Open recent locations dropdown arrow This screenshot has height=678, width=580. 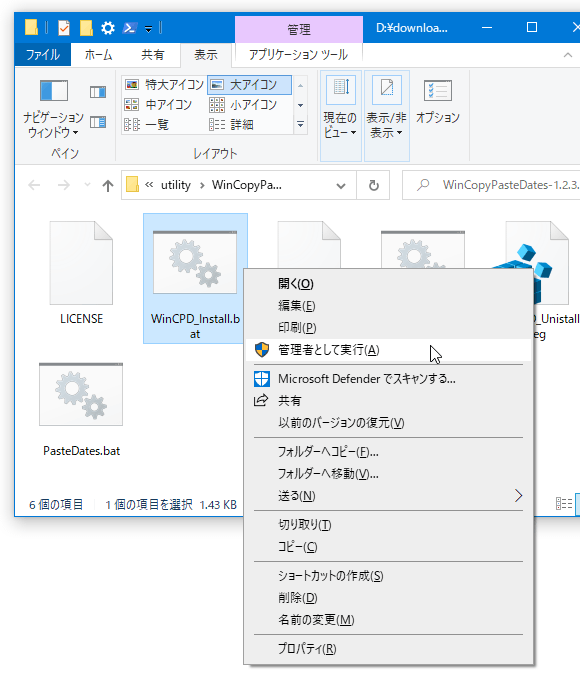pyautogui.click(x=87, y=185)
